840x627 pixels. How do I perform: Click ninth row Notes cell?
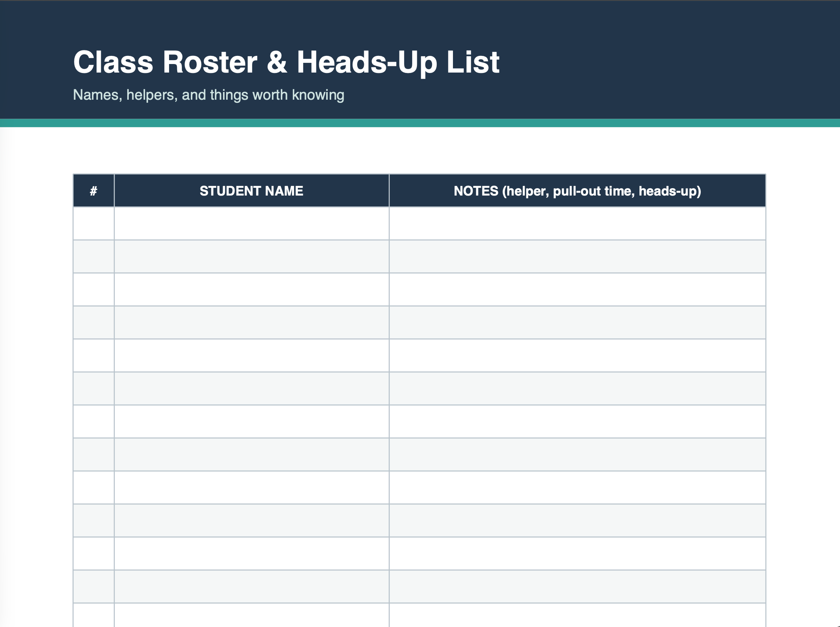pos(577,487)
